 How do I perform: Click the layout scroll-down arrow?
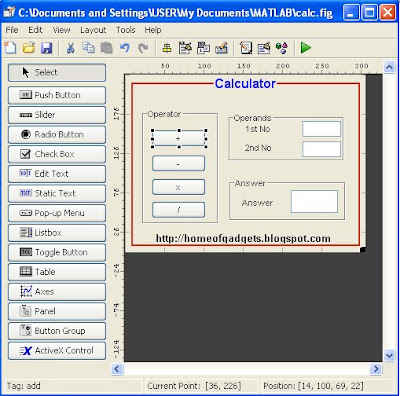(389, 355)
